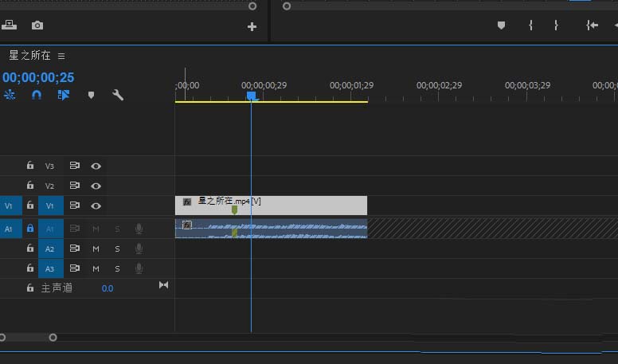Unlock the A1 audio track
The height and width of the screenshot is (364, 618).
[30, 228]
